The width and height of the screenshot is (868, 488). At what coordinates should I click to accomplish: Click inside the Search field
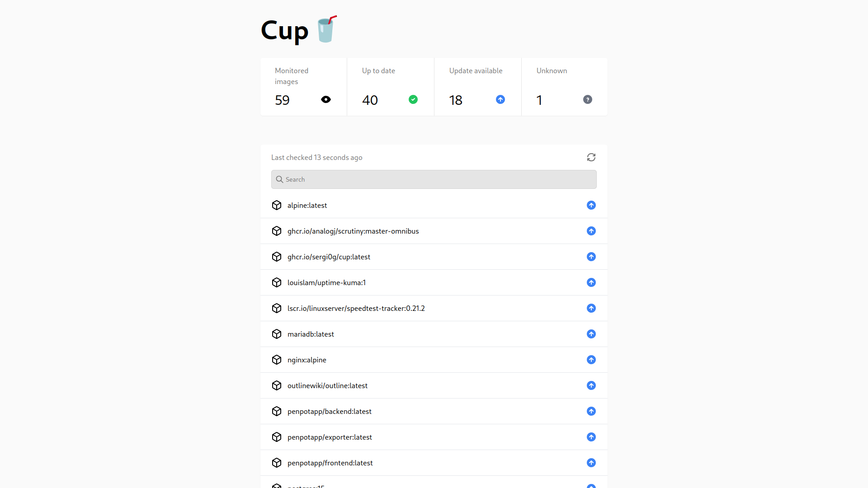434,179
